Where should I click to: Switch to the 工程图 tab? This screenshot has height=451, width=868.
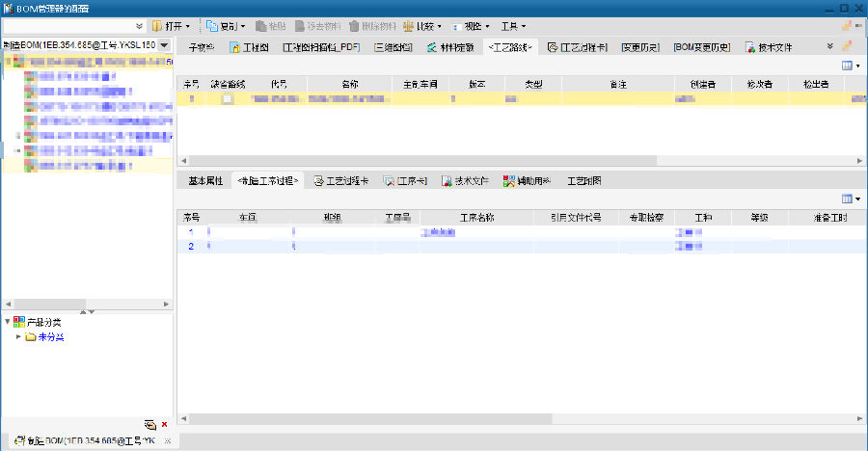pos(249,47)
